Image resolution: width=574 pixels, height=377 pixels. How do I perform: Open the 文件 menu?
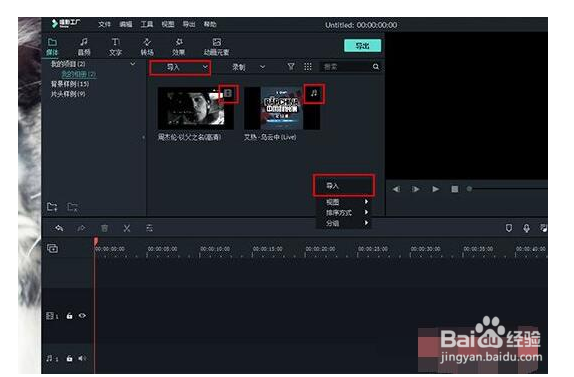(104, 25)
